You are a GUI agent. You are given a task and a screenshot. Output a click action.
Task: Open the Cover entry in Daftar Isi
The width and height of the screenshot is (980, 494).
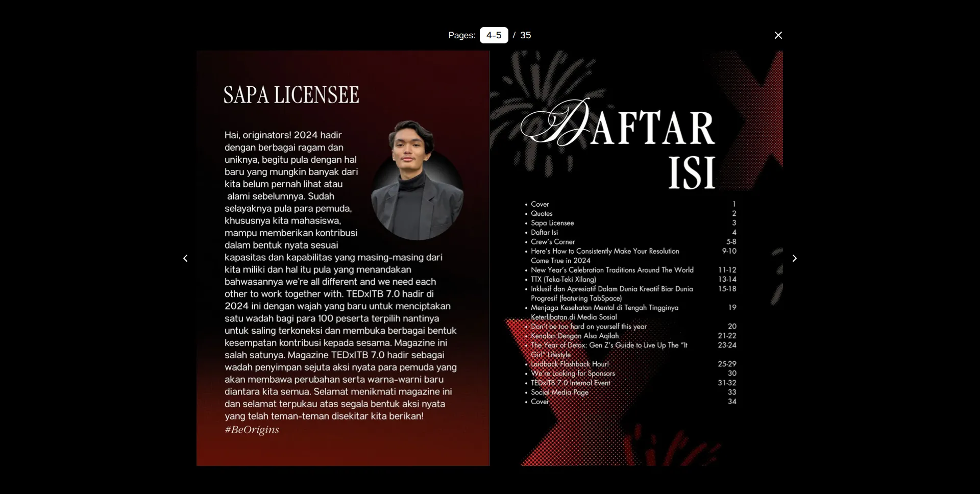click(x=540, y=204)
